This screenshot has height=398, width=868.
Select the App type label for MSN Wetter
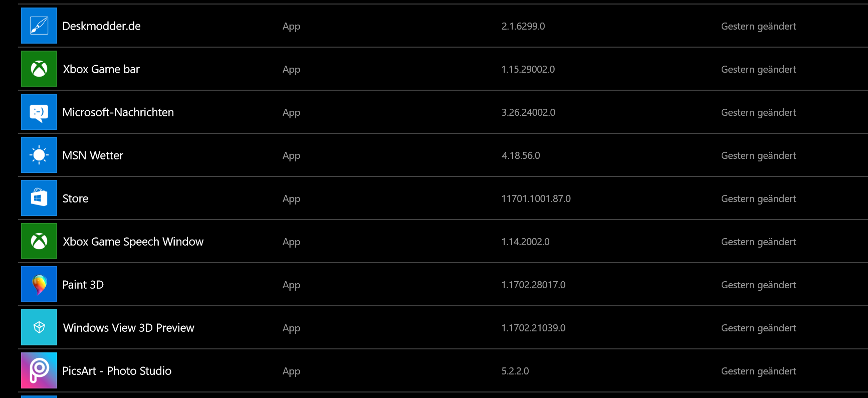[291, 156]
